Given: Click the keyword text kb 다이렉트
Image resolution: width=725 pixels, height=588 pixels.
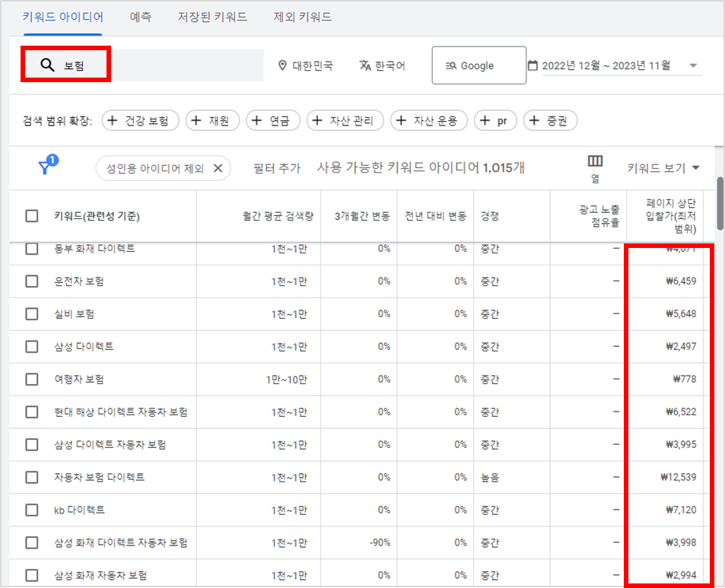Looking at the screenshot, I should click(80, 510).
